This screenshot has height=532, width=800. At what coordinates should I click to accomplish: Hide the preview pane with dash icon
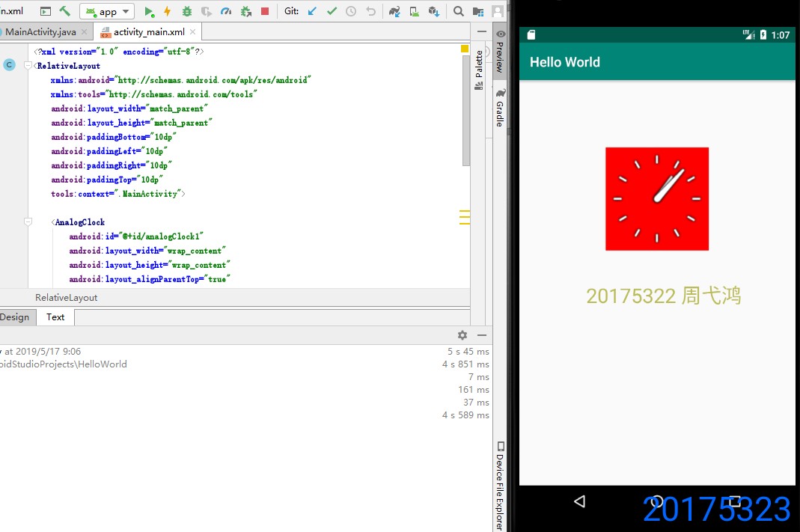pyautogui.click(x=482, y=31)
